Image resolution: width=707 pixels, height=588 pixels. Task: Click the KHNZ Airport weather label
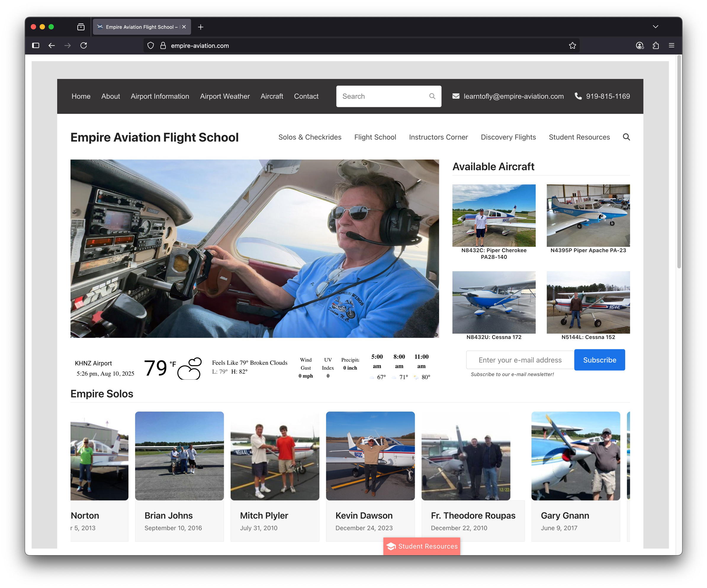pos(93,363)
